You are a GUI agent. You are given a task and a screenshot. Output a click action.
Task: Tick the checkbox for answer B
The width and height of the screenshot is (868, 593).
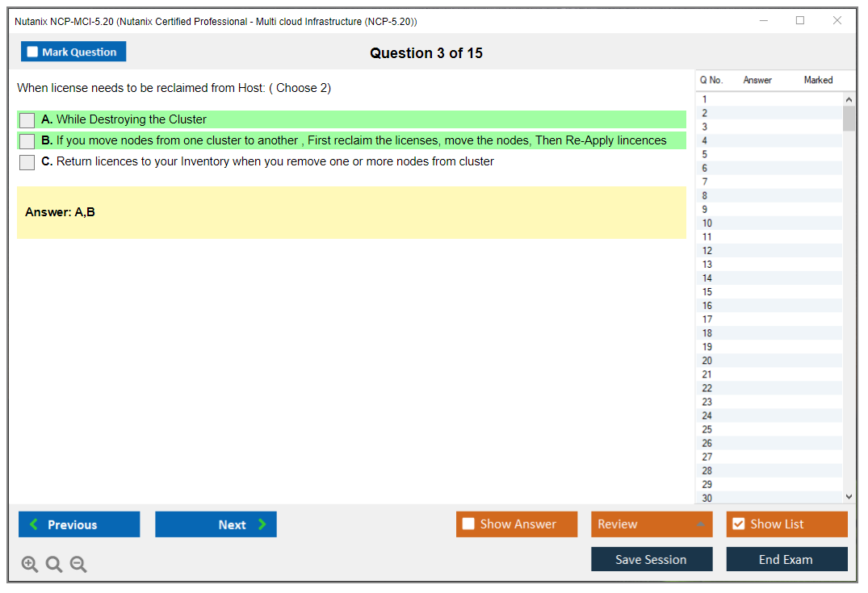[27, 141]
